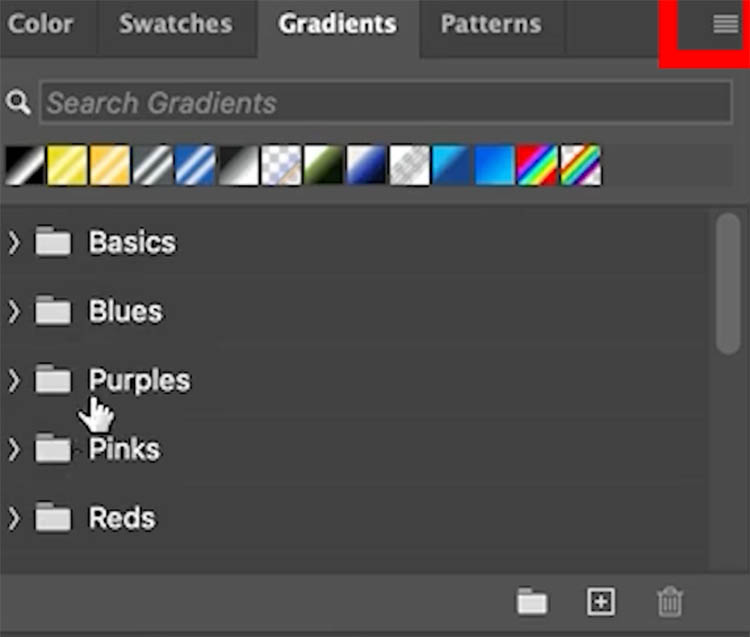Click the search magnifying glass icon

(x=17, y=102)
